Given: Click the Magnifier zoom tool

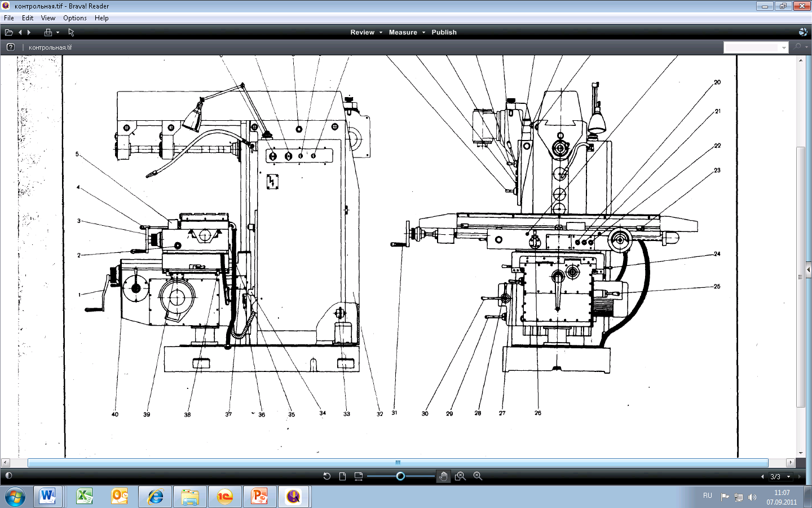Looking at the screenshot, I should [x=478, y=476].
